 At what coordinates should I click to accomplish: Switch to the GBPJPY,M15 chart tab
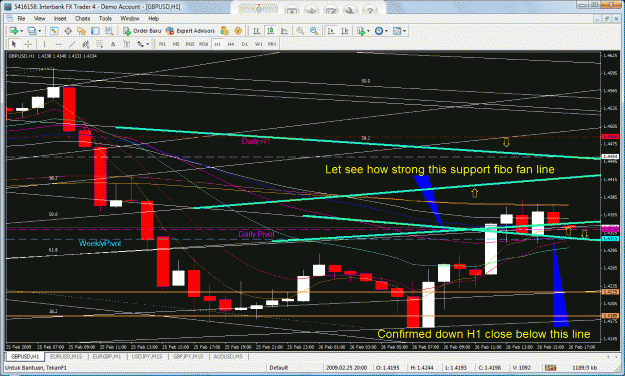[188, 356]
